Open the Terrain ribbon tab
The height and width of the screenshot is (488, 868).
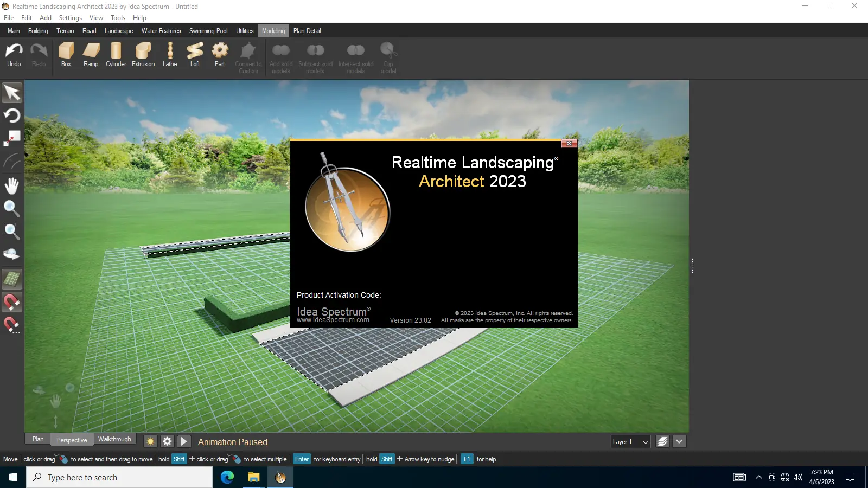click(x=65, y=31)
